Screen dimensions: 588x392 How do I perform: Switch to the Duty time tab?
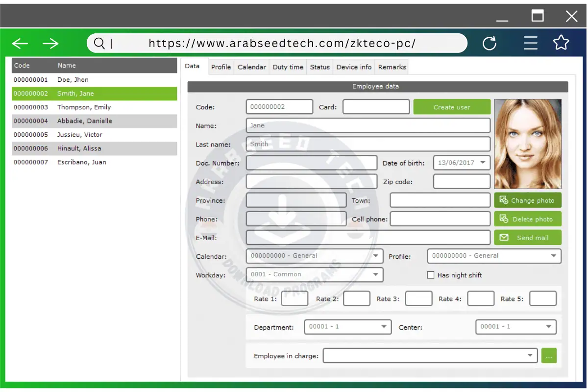(x=288, y=67)
